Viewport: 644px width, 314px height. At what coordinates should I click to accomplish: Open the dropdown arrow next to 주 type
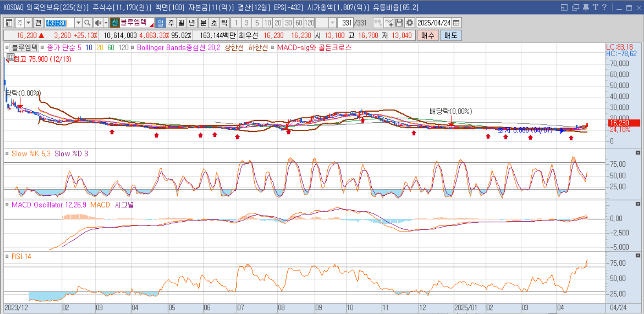[29, 23]
